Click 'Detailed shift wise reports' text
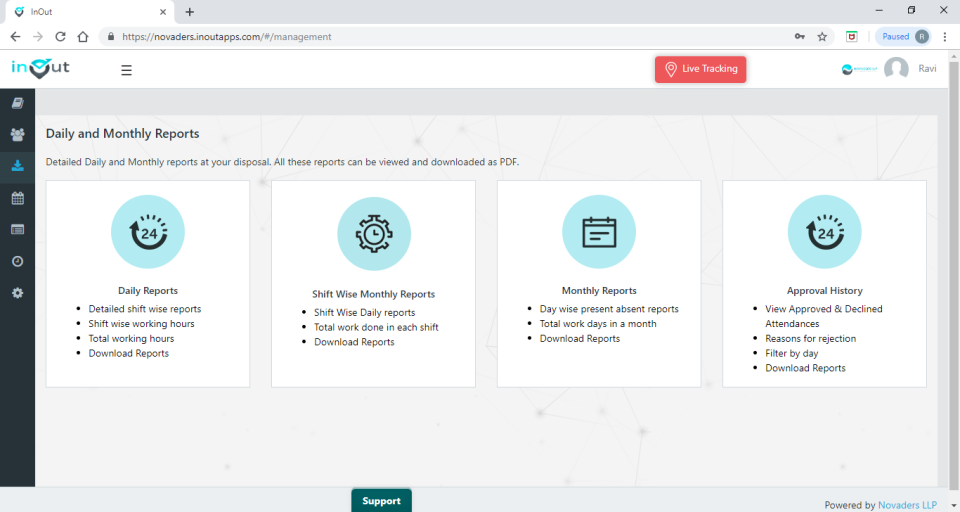Screen dimensions: 960x512 coord(144,309)
